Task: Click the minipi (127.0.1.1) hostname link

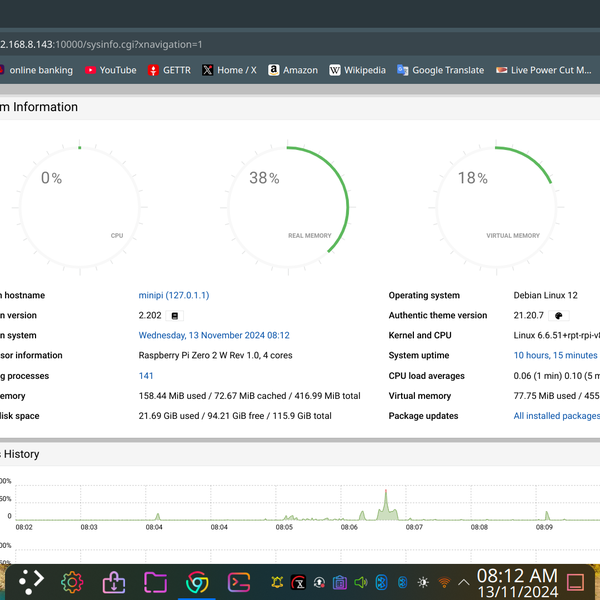Action: pyautogui.click(x=173, y=296)
